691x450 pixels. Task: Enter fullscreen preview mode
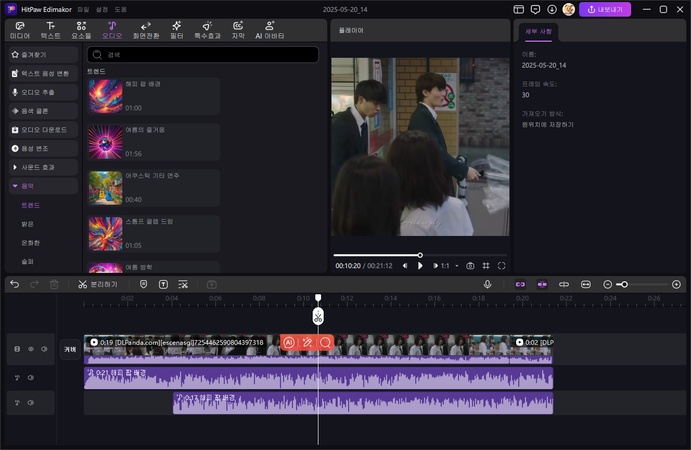501,266
